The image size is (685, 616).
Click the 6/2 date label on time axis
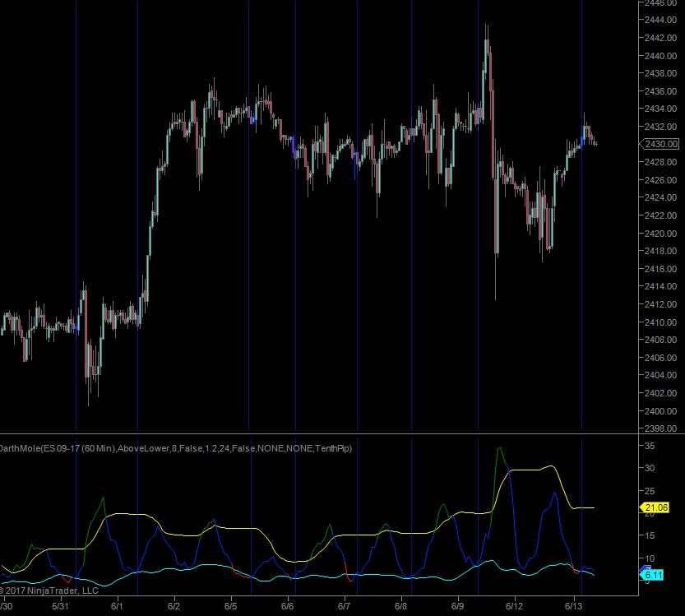pyautogui.click(x=174, y=606)
